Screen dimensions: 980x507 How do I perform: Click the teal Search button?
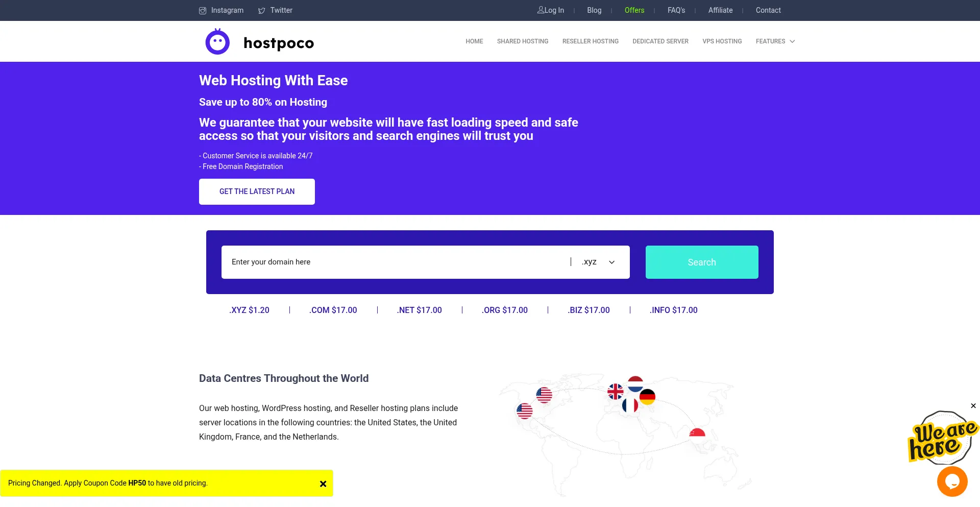pos(702,262)
